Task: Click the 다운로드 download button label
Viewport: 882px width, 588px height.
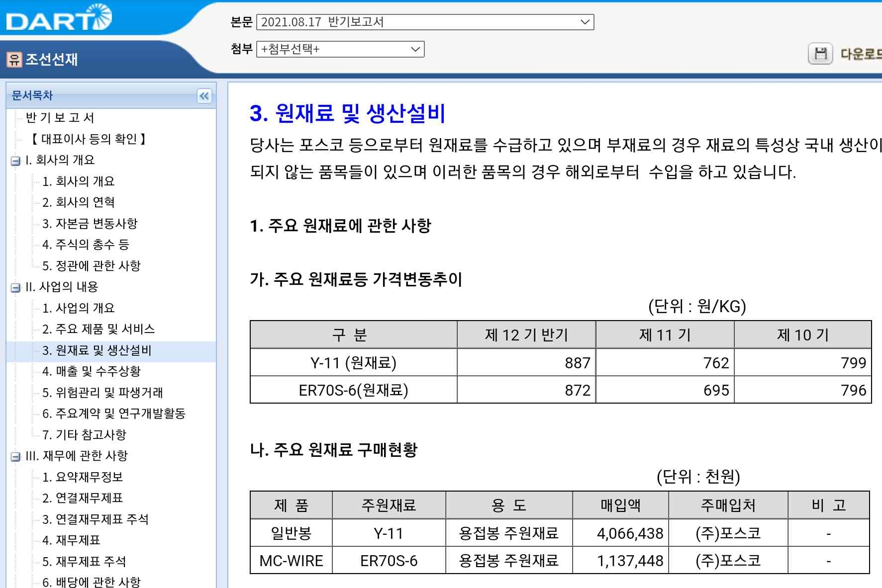Action: 861,54
